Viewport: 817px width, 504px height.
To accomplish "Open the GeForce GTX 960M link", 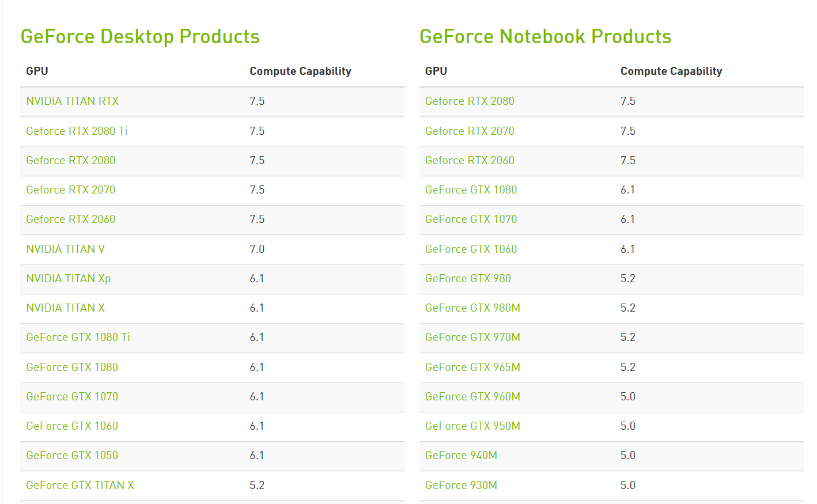I will pyautogui.click(x=472, y=397).
